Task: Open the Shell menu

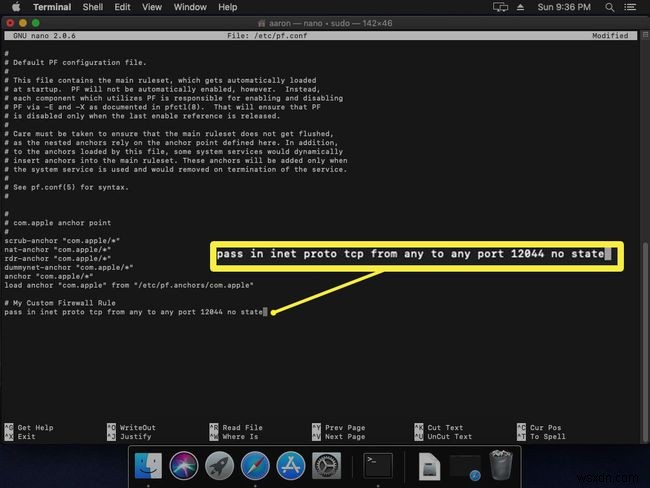Action: coord(92,7)
